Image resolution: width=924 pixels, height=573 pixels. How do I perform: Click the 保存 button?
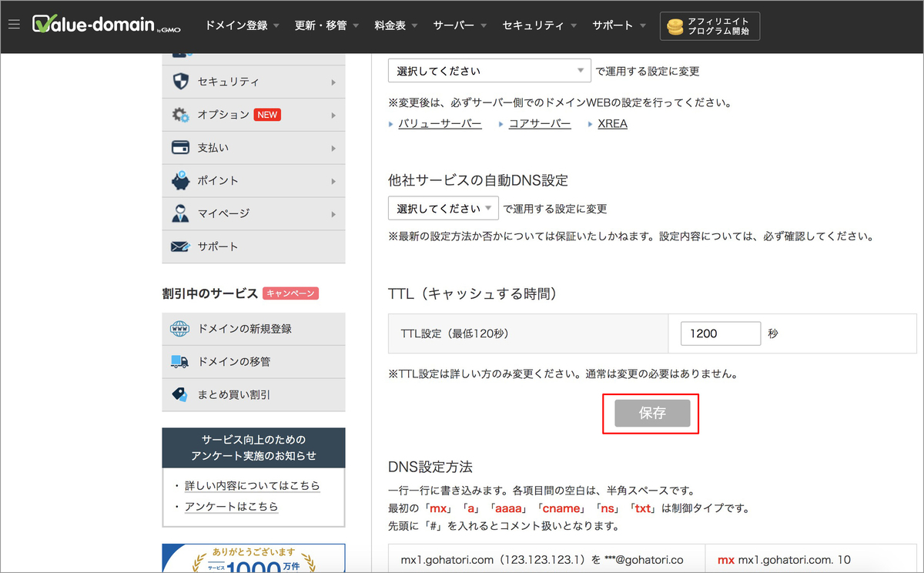click(x=651, y=414)
